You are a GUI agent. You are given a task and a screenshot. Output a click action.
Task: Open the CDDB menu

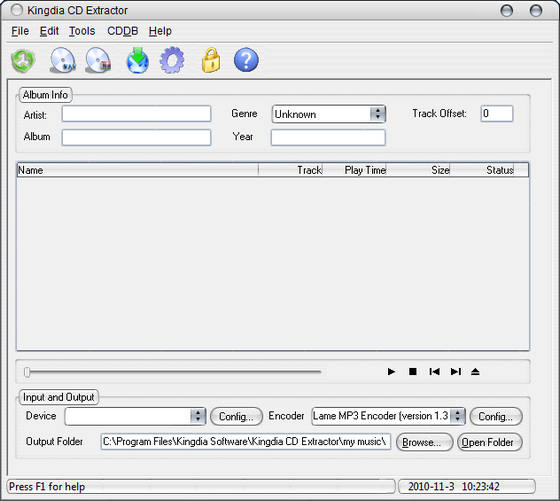tap(122, 31)
